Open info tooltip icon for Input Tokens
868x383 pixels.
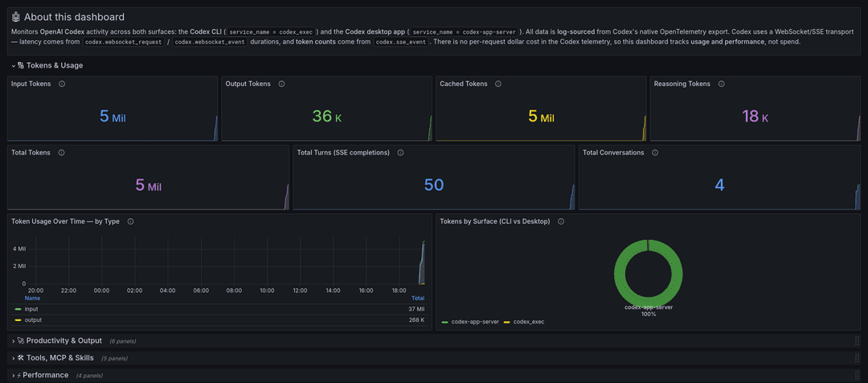(62, 84)
